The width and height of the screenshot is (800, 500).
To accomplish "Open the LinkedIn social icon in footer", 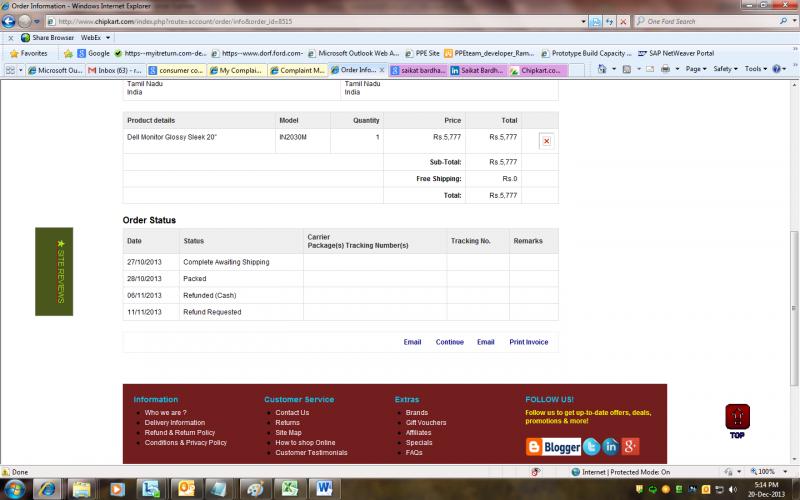I will click(x=611, y=447).
